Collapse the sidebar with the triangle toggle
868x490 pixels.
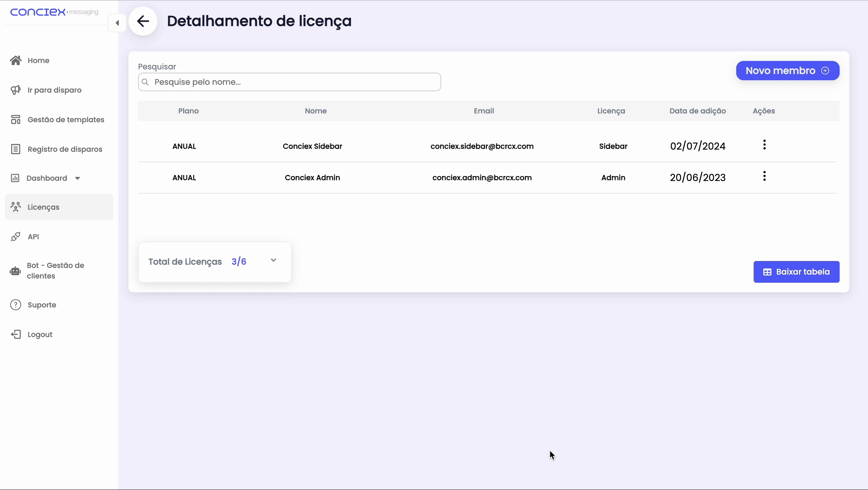tap(117, 23)
